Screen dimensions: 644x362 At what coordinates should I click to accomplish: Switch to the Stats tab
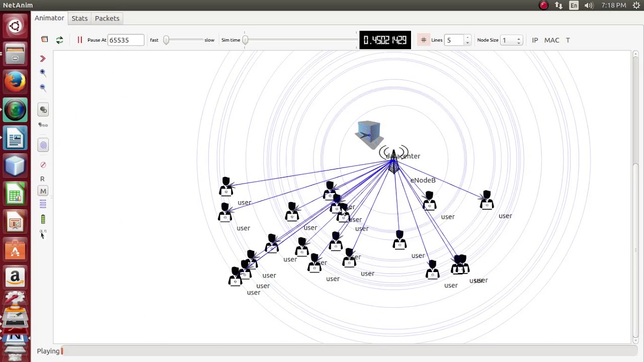[x=79, y=18]
